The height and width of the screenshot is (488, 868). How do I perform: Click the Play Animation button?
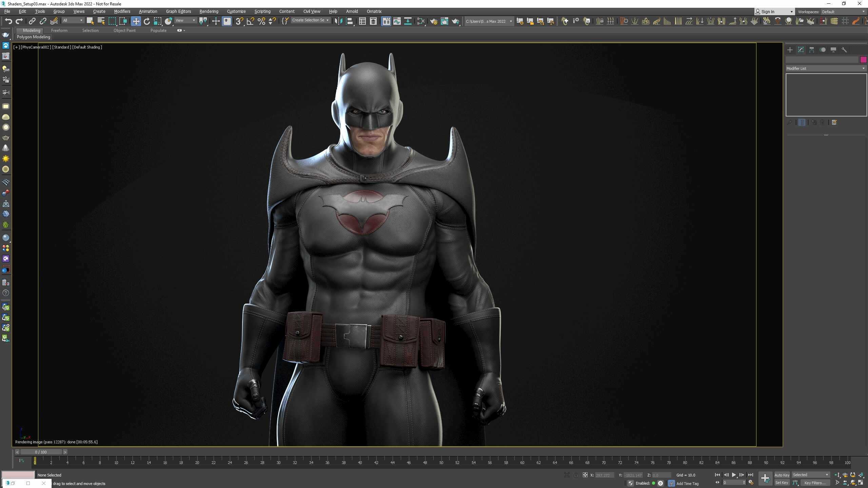[x=734, y=475]
